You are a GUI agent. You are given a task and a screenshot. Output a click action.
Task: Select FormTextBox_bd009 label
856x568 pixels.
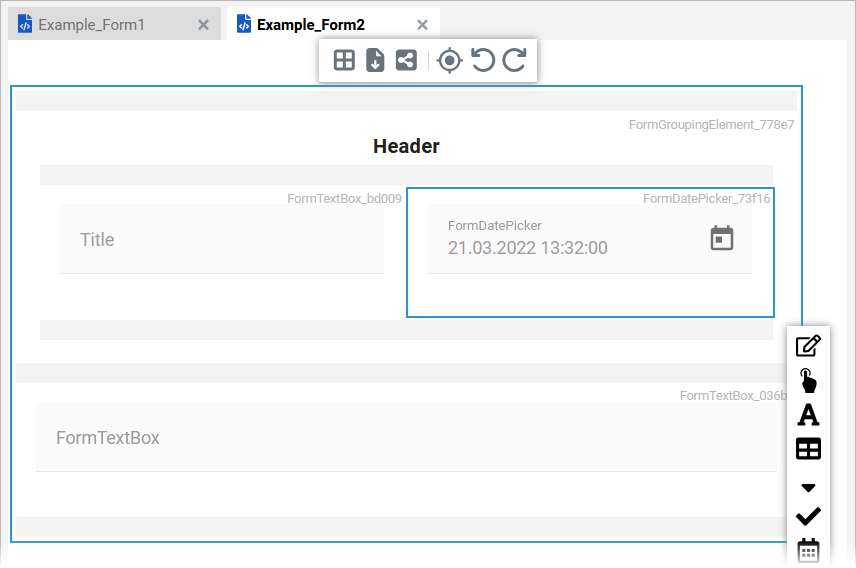[x=344, y=198]
